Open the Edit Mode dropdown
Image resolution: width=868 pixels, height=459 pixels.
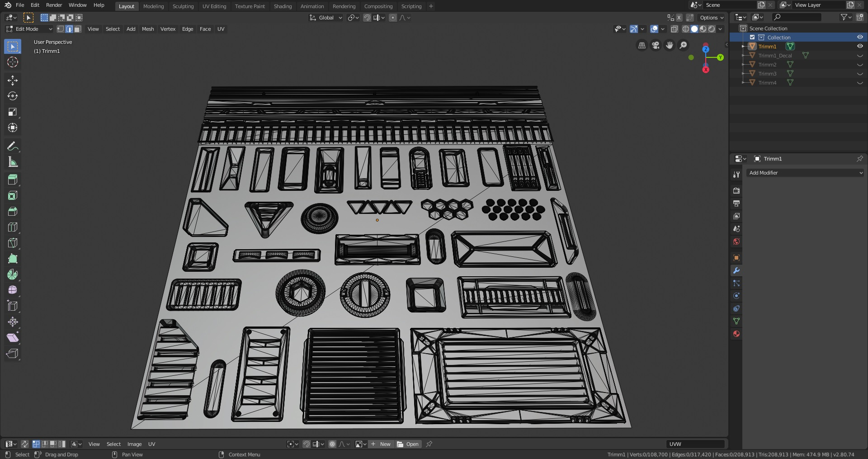pos(29,29)
